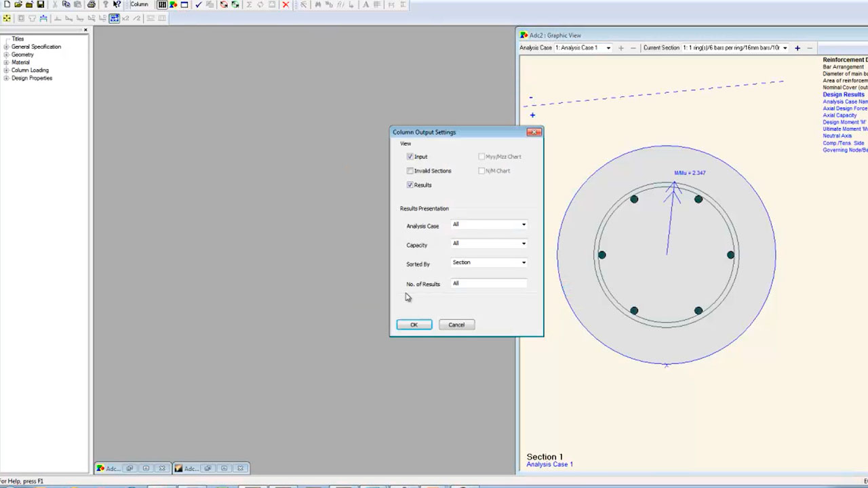Toggle the Results checkbox
Viewport: 868px width, 488px height.
click(410, 185)
